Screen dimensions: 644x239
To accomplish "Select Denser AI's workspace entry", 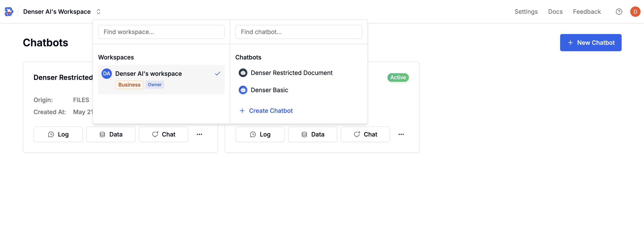I will tap(161, 80).
